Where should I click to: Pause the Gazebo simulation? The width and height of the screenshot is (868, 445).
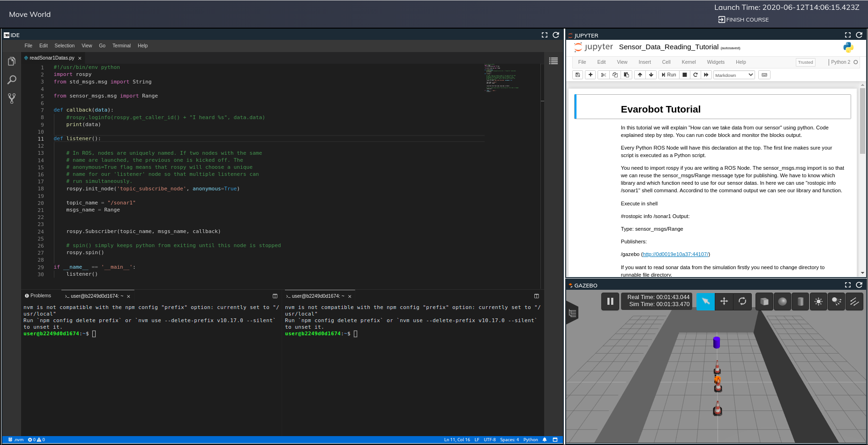pos(610,302)
